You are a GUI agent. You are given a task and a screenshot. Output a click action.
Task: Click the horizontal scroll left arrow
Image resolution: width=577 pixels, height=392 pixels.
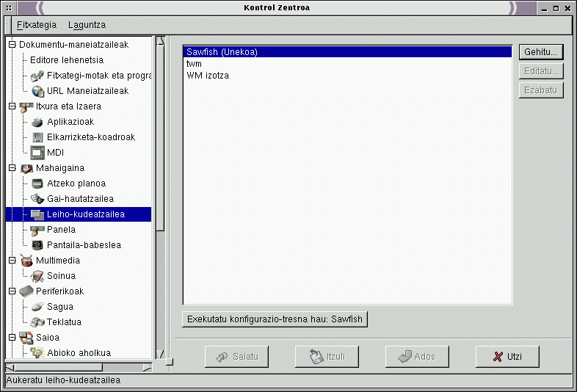click(10, 367)
